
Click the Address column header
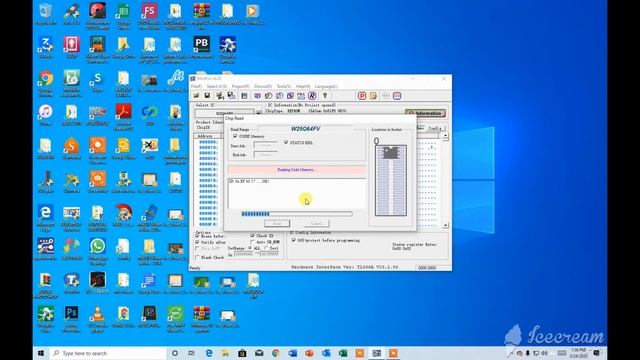point(205,136)
